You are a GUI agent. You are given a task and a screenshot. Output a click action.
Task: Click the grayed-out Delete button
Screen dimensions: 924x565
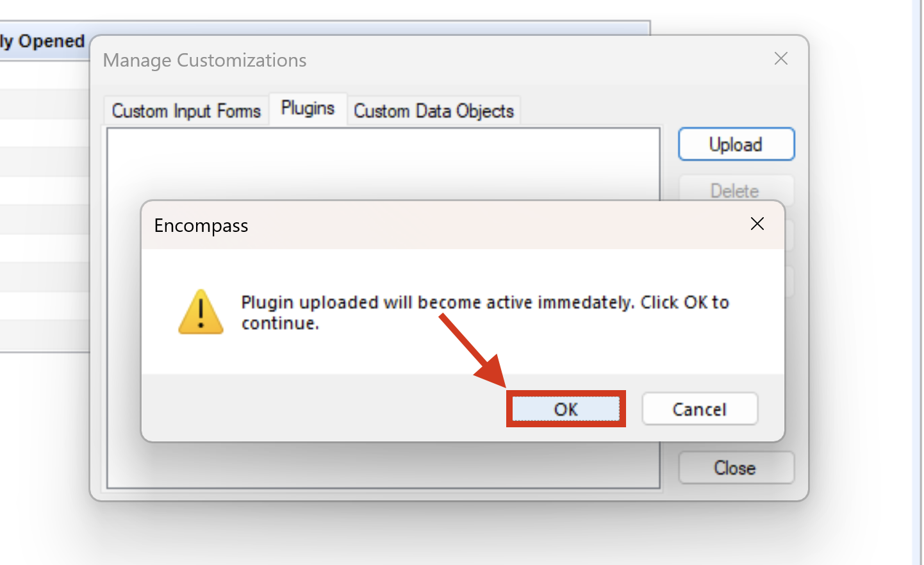click(x=734, y=190)
